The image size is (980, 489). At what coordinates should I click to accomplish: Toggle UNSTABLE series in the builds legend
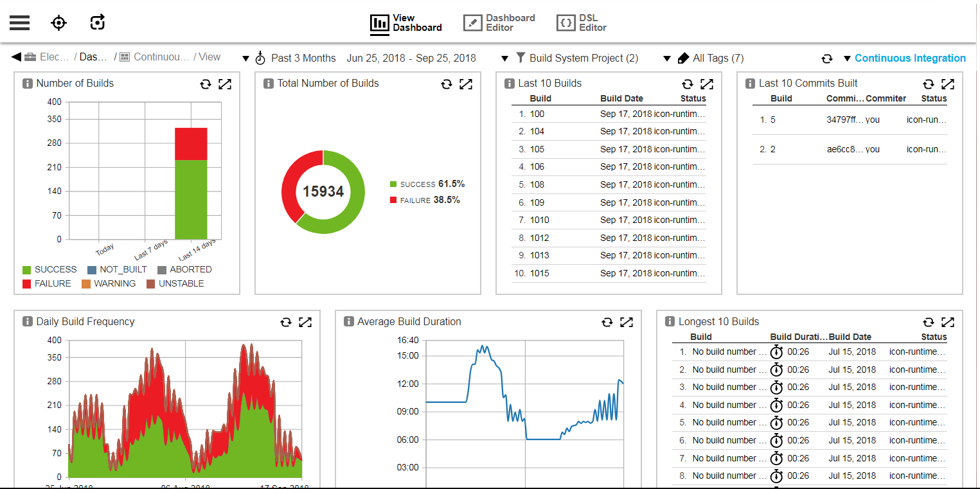(x=175, y=284)
